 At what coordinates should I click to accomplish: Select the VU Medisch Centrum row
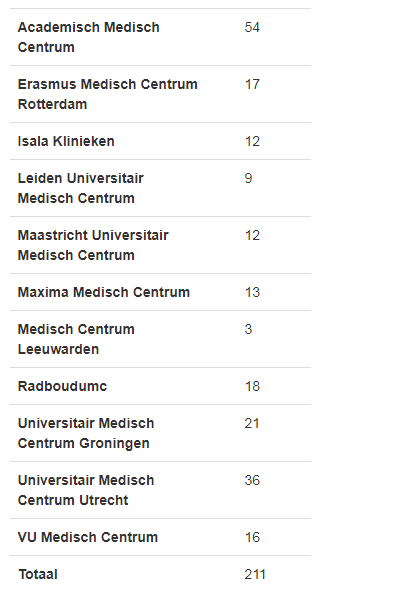[x=160, y=537]
